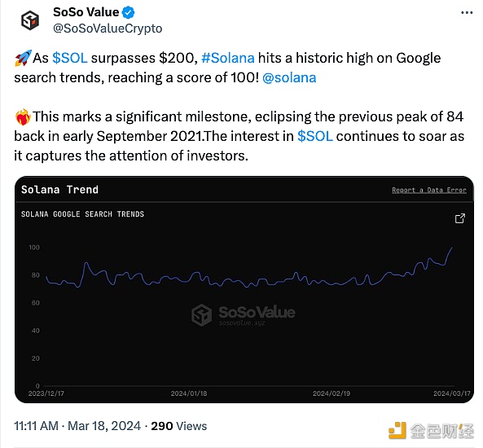Click the 290 Views count

pos(179,426)
